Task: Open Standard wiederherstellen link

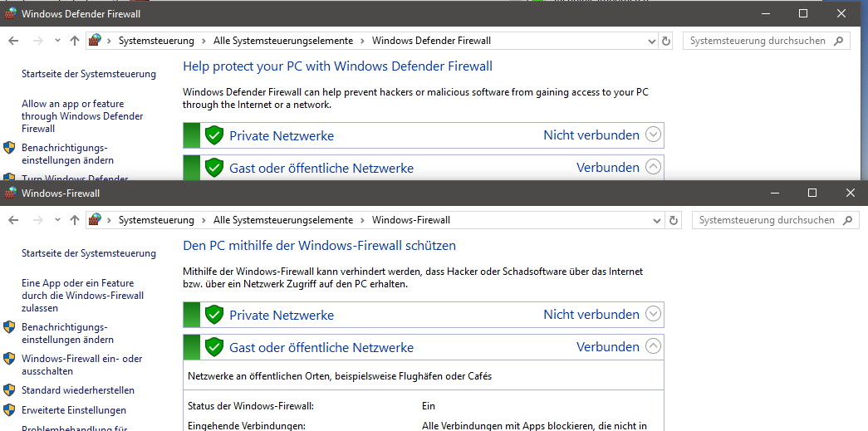Action: 78,390
